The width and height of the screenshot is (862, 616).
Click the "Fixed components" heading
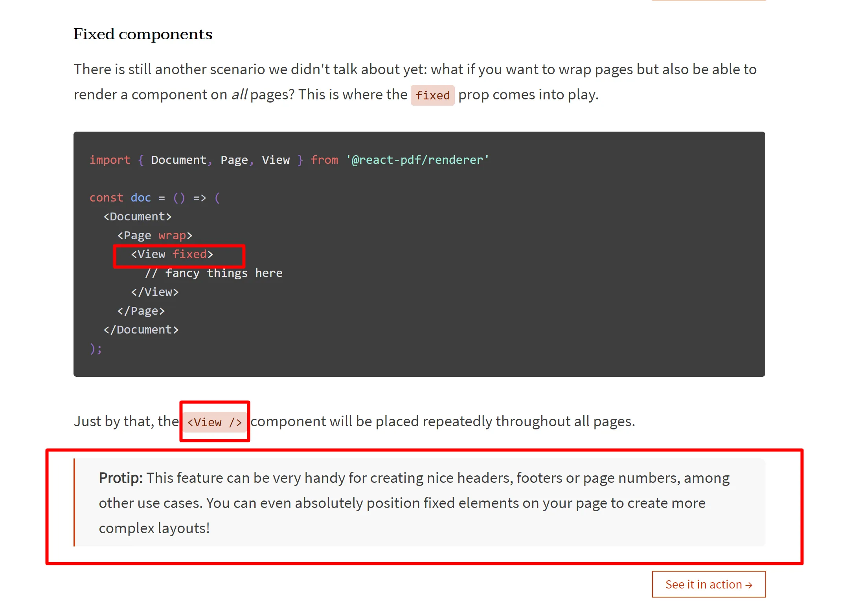[x=143, y=34]
